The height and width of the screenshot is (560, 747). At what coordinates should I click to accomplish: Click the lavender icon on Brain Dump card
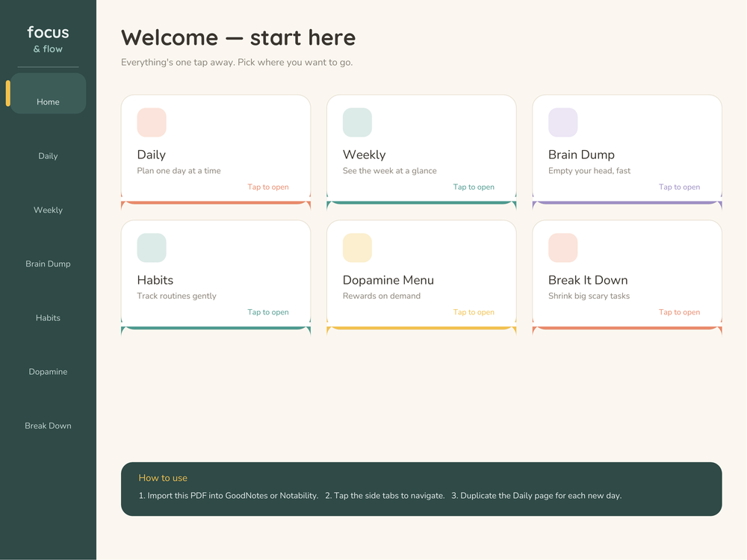pos(563,122)
